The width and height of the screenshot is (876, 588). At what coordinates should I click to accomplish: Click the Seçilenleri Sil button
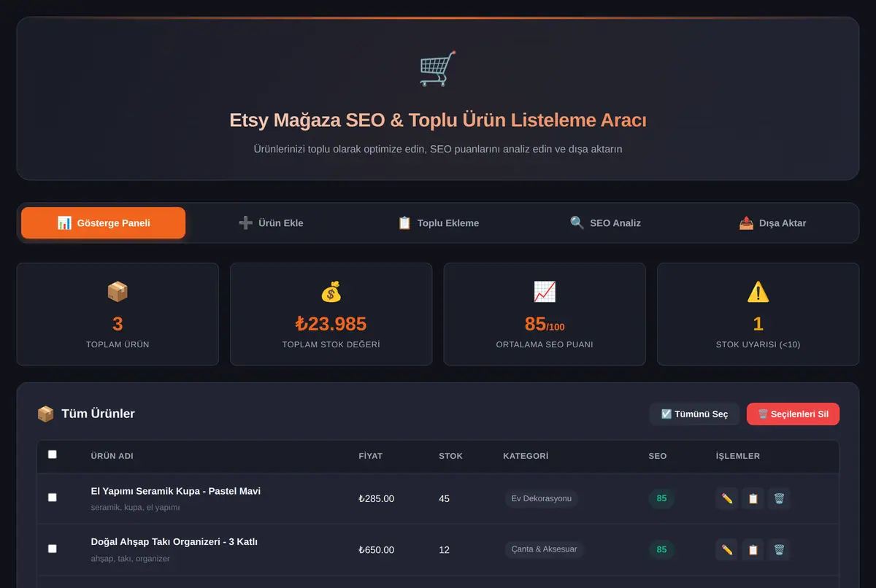coord(793,414)
